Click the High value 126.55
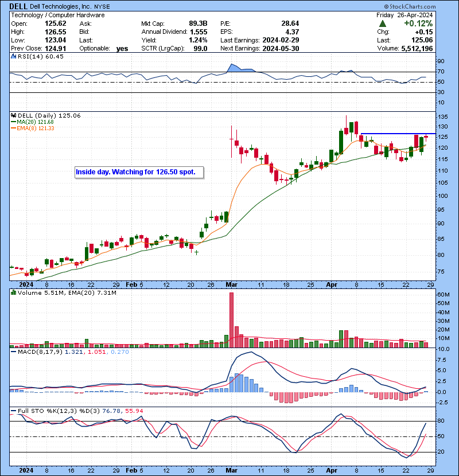 click(55, 32)
